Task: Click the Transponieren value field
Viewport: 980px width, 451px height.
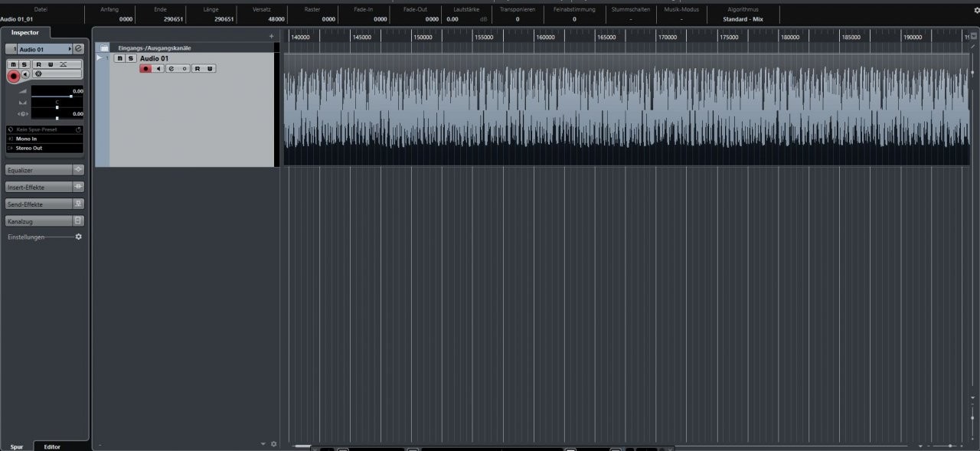Action: [x=517, y=19]
